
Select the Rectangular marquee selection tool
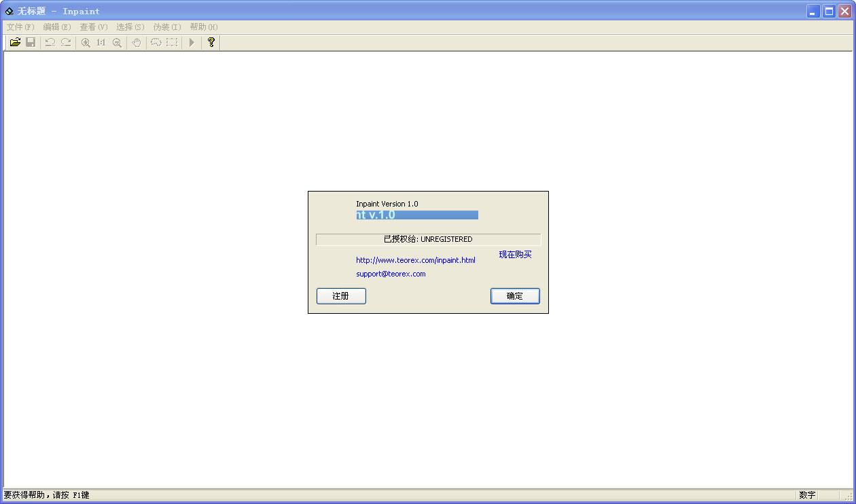(172, 42)
